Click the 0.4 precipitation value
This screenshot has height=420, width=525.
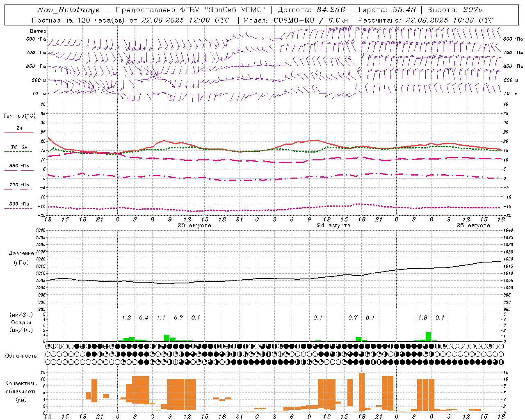[x=144, y=318]
